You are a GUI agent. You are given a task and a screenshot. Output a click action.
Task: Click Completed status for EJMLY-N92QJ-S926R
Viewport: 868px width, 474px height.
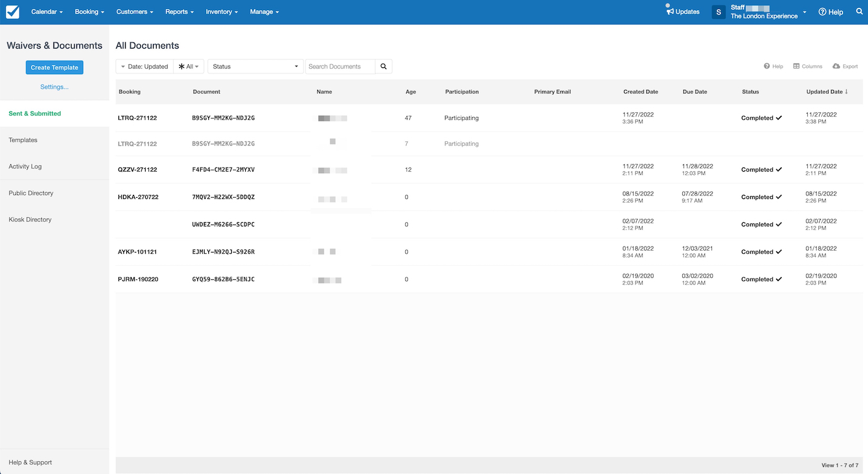pyautogui.click(x=761, y=251)
